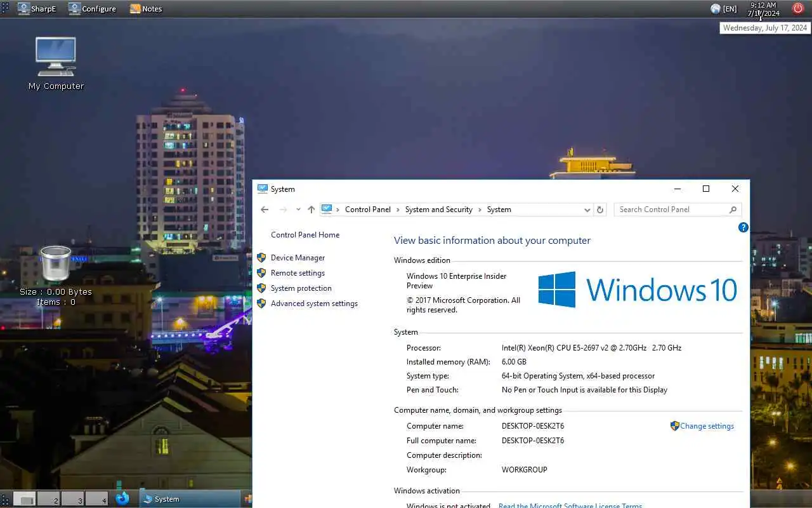Click the System task button on taskbar
This screenshot has width=812, height=508.
(189, 499)
